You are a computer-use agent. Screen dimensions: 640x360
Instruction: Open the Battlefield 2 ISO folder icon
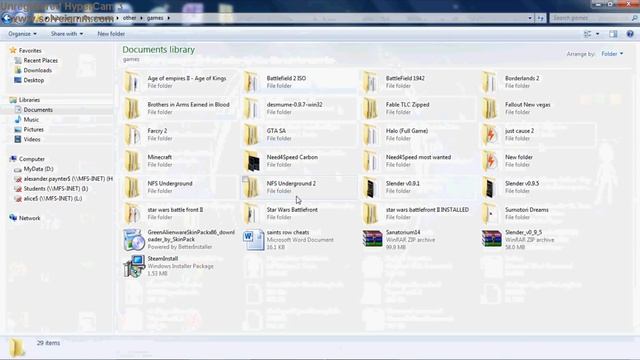pyautogui.click(x=251, y=82)
